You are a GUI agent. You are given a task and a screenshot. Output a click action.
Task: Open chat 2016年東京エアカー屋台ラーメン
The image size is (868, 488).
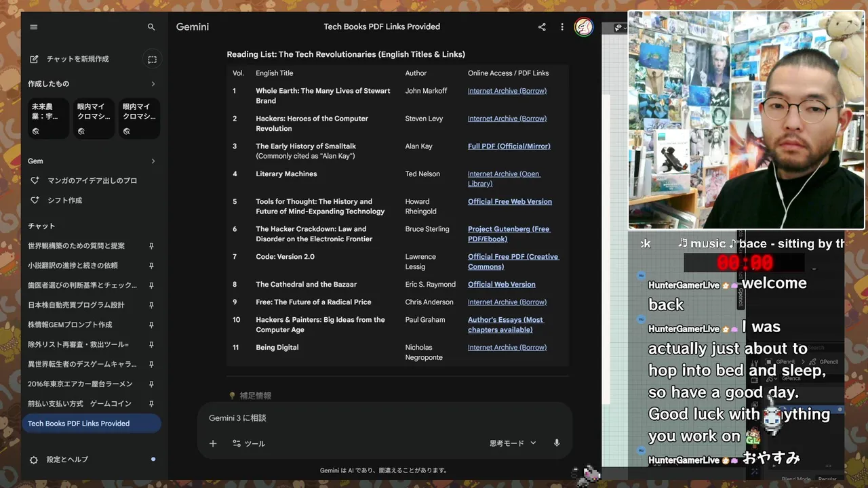pos(80,384)
